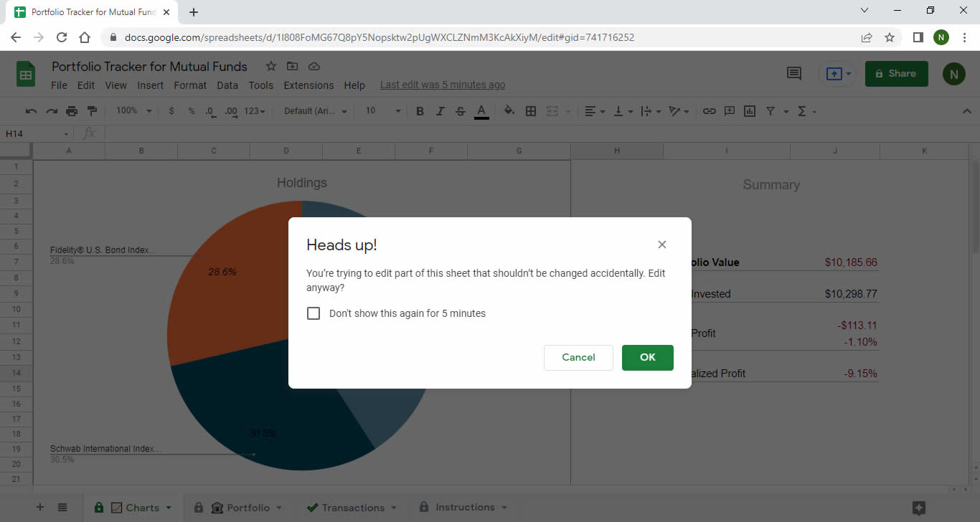Viewport: 980px width, 522px height.
Task: Switch to the Transactions sheet tab
Action: tap(353, 508)
